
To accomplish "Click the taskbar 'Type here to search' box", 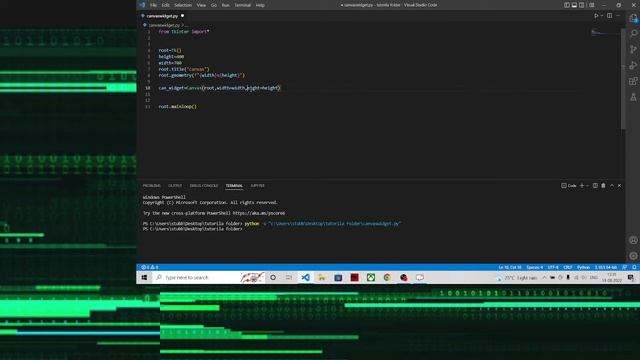I will pos(209,278).
